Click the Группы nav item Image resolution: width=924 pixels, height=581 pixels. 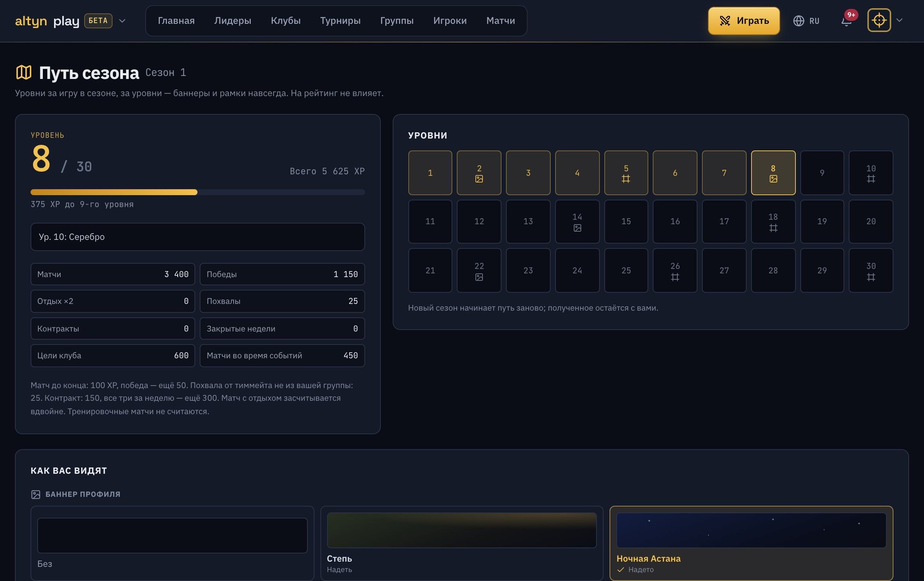click(397, 21)
